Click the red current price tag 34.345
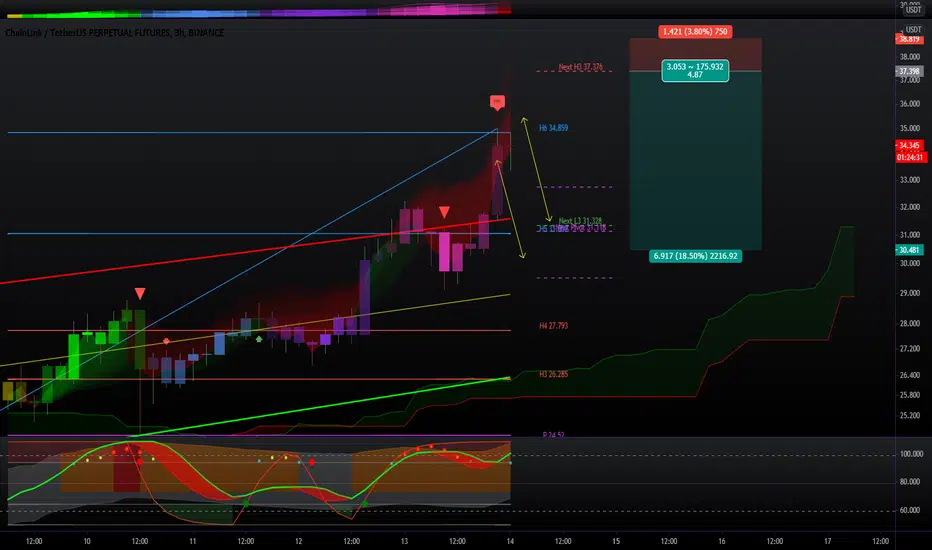The image size is (932, 550). pos(909,146)
